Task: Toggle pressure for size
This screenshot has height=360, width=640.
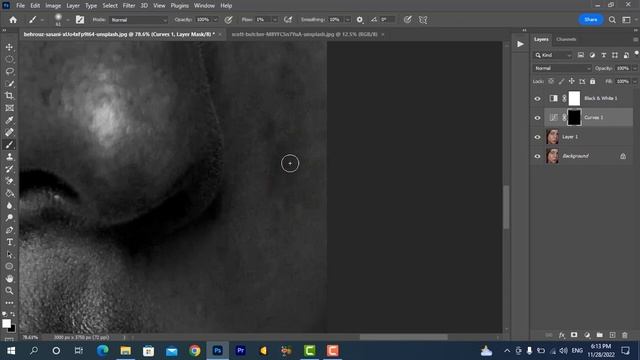Action: 407,20
